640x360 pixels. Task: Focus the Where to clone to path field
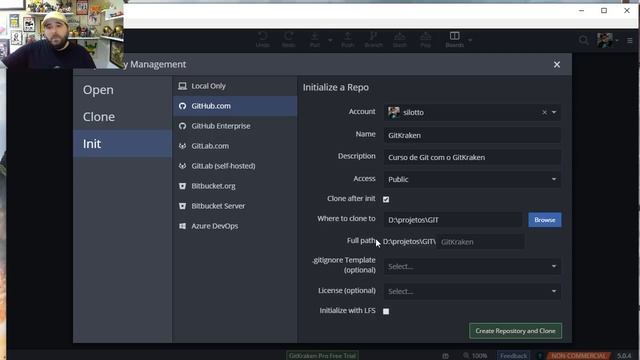click(453, 220)
